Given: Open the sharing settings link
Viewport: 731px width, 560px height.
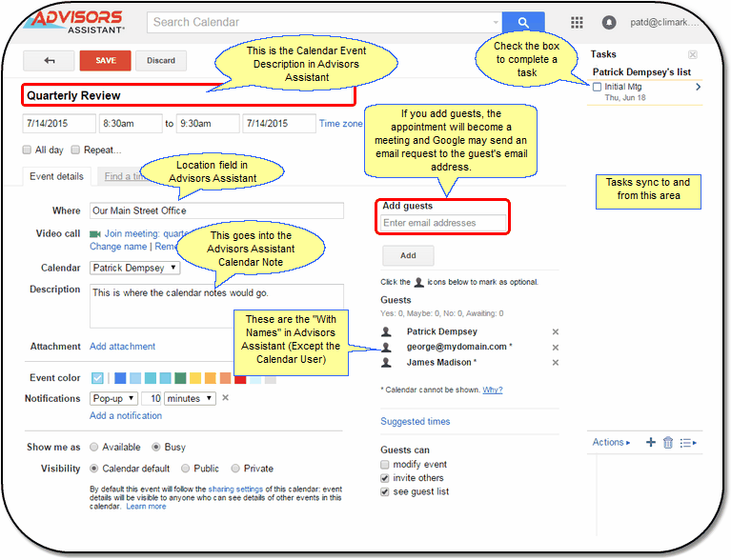Looking at the screenshot, I should [x=235, y=489].
